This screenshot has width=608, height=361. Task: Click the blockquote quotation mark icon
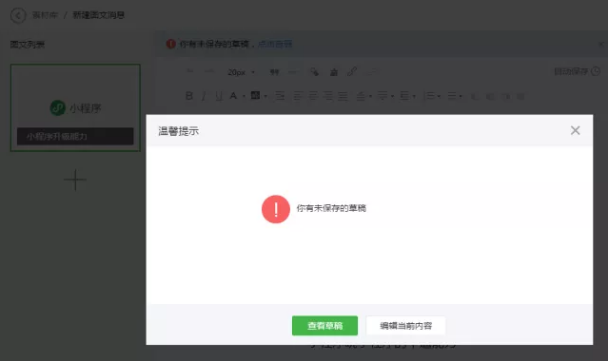(x=275, y=72)
